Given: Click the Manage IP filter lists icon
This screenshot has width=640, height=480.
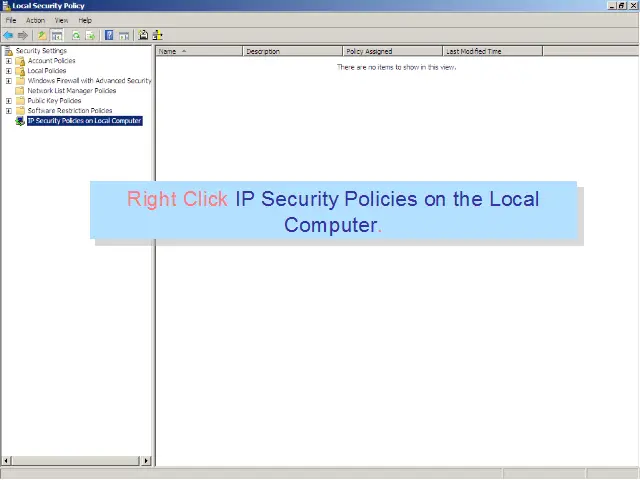Looking at the screenshot, I should (157, 35).
